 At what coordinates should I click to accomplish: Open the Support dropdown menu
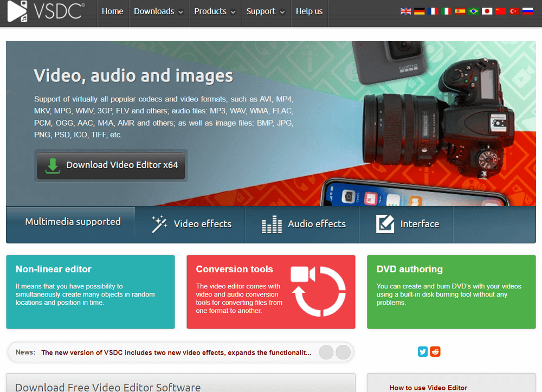coord(265,11)
